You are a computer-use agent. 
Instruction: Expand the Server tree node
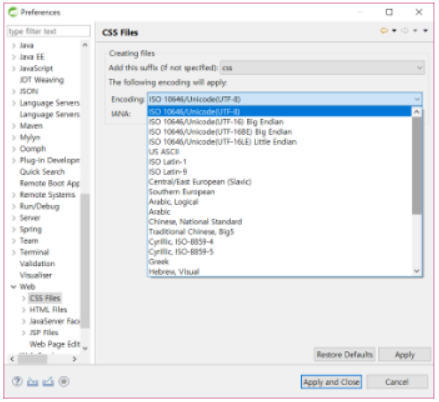click(14, 218)
